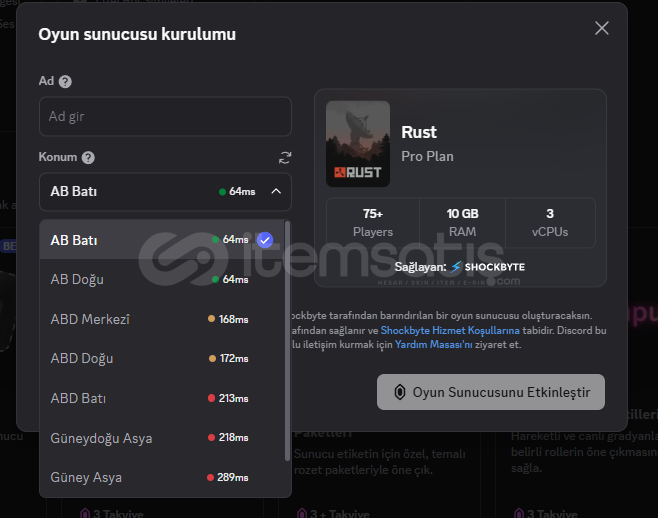This screenshot has height=518, width=658.
Task: Click the help icon next to Ad
Action: (65, 81)
